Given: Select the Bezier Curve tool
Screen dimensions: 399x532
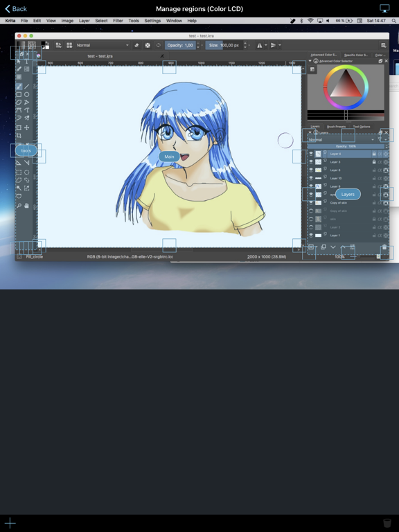Looking at the screenshot, I should pos(19,110).
